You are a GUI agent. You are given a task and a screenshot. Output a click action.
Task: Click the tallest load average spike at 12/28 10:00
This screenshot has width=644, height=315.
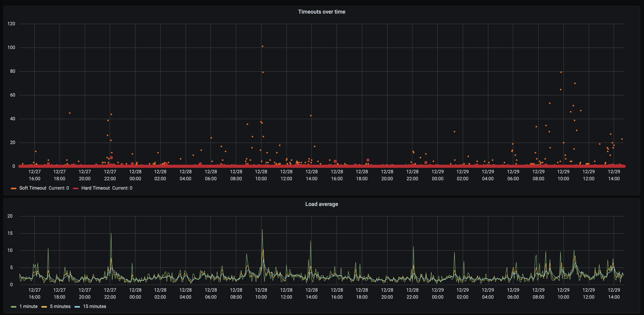pos(262,230)
